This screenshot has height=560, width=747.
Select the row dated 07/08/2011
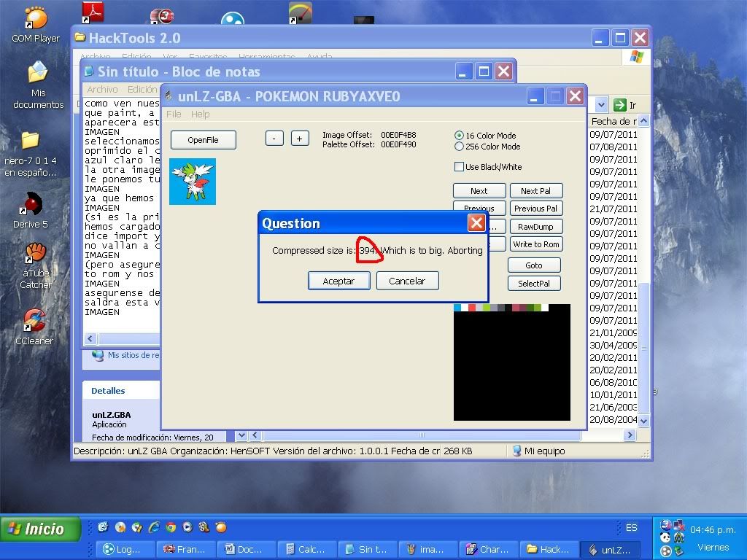613,147
